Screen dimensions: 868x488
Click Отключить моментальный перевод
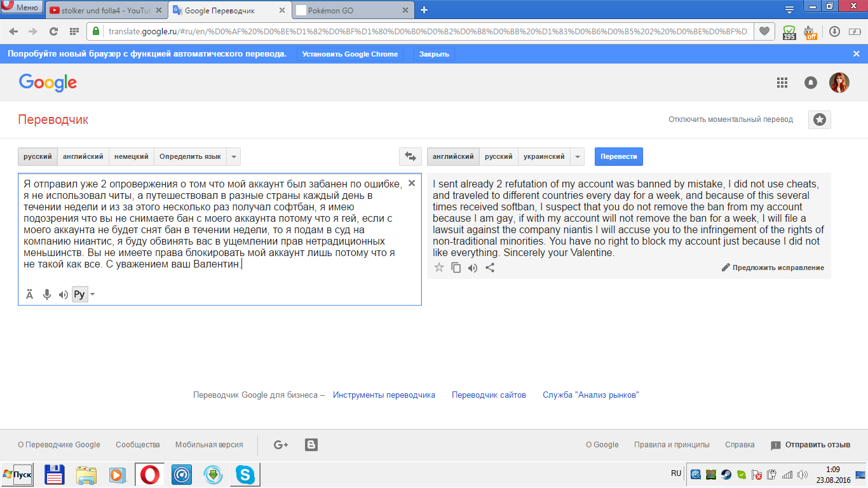click(x=731, y=119)
